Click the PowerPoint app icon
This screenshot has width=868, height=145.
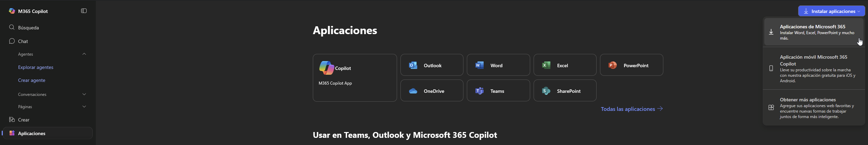pos(613,65)
